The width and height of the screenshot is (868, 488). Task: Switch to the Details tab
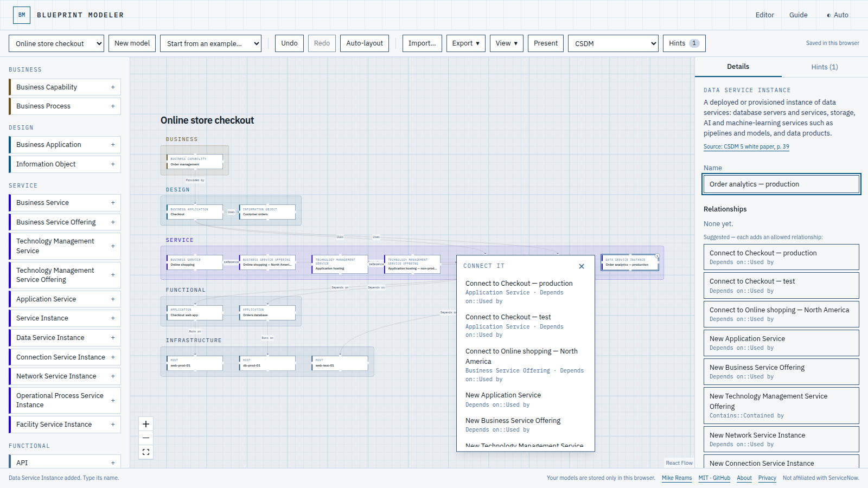point(738,67)
